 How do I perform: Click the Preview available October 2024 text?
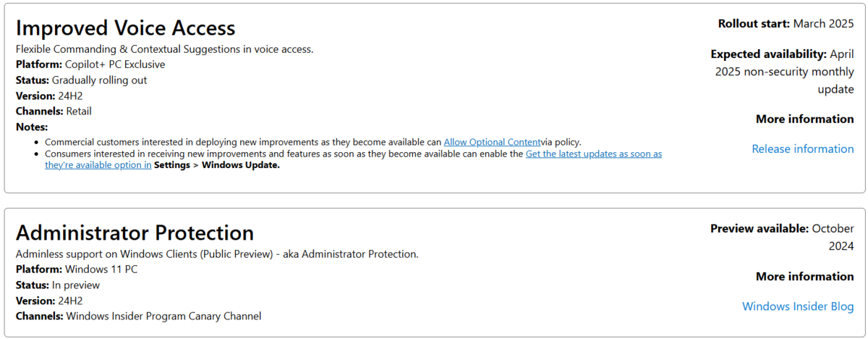(782, 237)
